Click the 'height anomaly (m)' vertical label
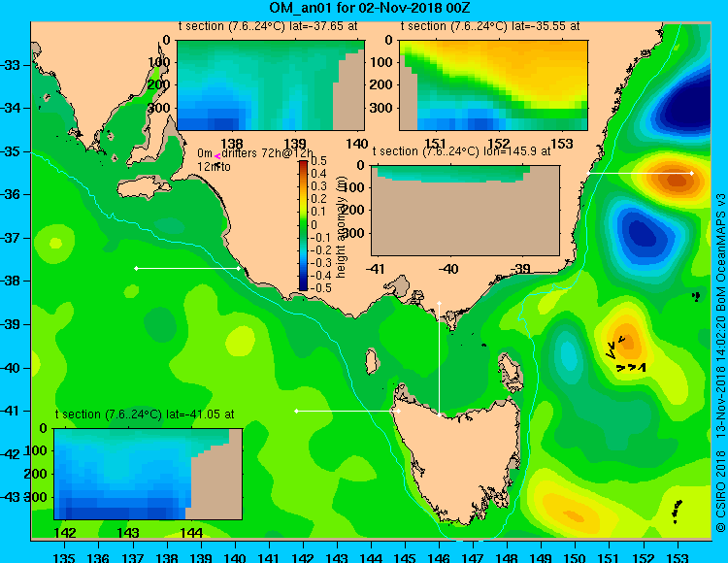 tap(342, 226)
